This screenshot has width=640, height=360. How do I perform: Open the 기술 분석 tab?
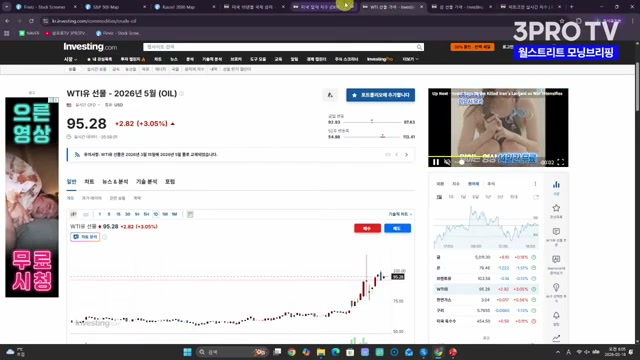click(147, 182)
